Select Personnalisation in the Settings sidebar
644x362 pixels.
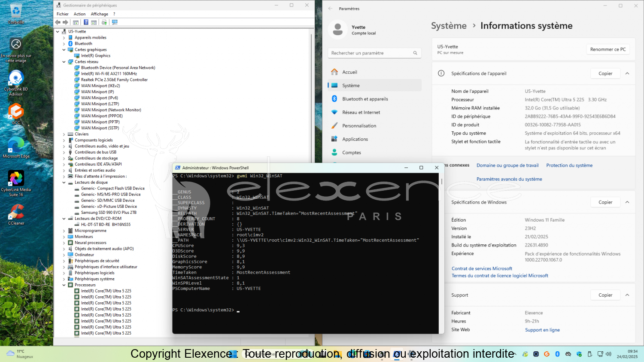point(374,126)
